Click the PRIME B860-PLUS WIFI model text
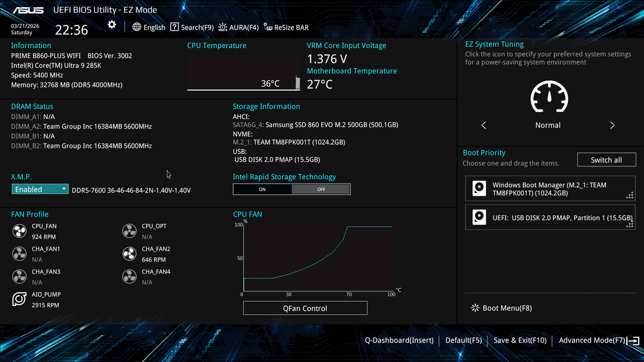This screenshot has height=362, width=644. [x=46, y=56]
